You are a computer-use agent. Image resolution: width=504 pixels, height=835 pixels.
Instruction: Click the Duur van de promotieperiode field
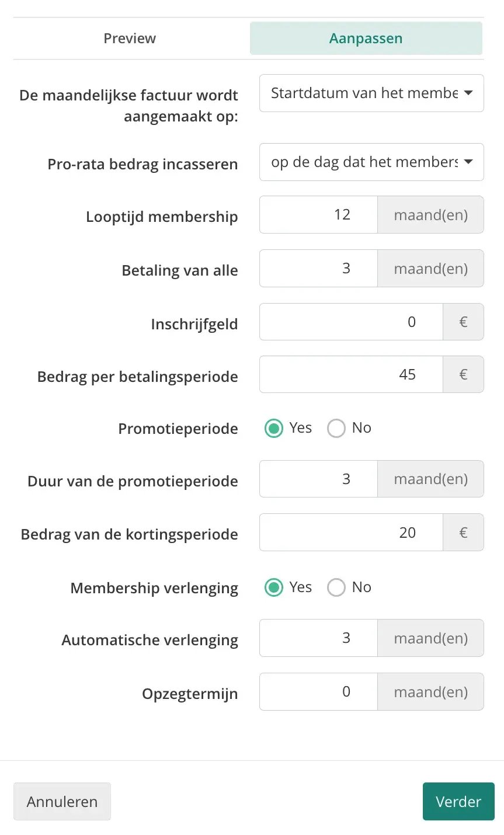point(319,479)
